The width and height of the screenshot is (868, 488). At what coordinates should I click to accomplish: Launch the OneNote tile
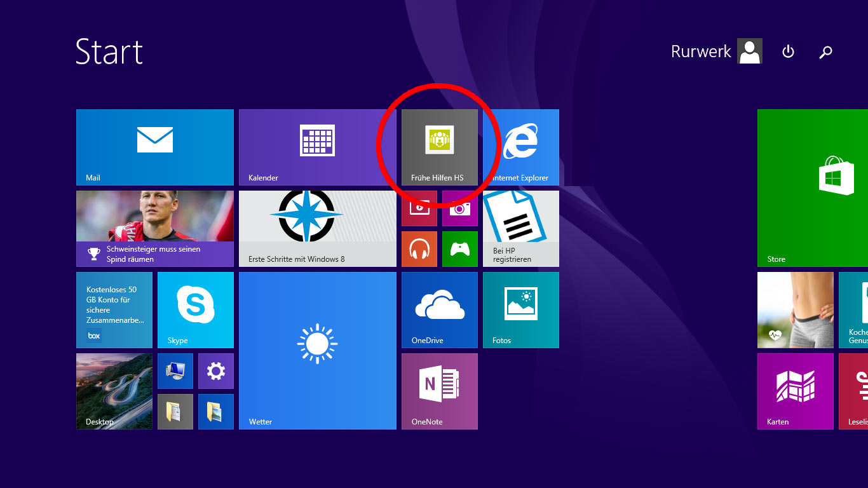click(440, 391)
